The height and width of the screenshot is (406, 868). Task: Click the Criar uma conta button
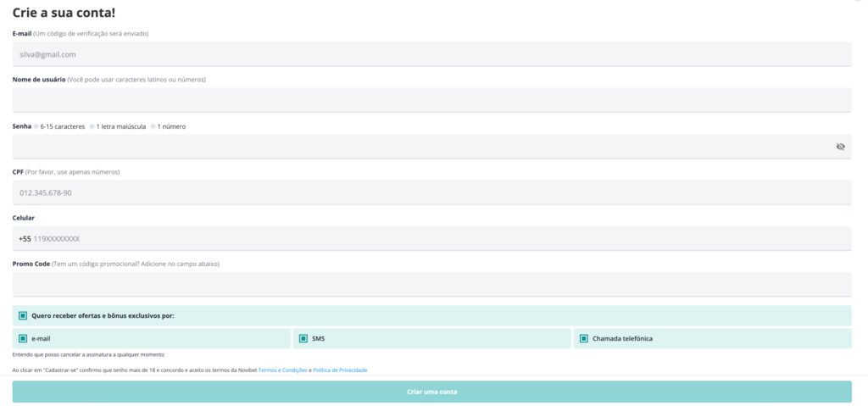click(431, 392)
